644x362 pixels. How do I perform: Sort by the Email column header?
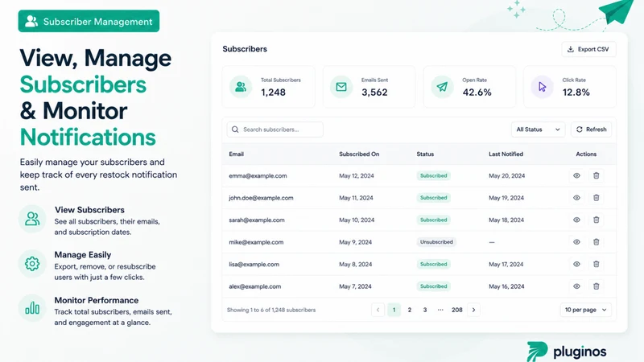(x=236, y=154)
